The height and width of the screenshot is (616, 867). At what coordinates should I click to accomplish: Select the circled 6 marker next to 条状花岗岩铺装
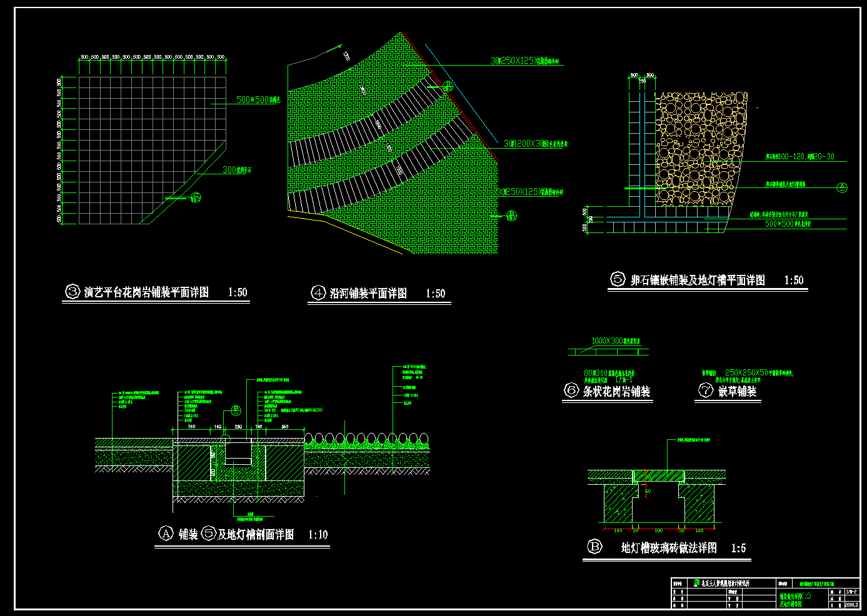pos(571,391)
